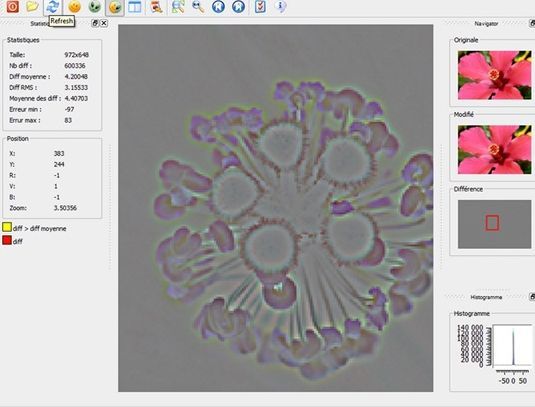535x407 pixels.
Task: Open a file with the folder icon
Action: (x=32, y=6)
